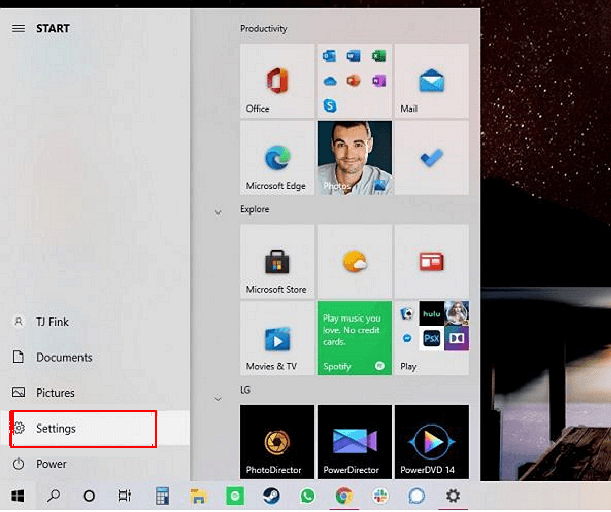The height and width of the screenshot is (512, 611).
Task: Launch PowerDirector from the LG group
Action: pyautogui.click(x=354, y=441)
